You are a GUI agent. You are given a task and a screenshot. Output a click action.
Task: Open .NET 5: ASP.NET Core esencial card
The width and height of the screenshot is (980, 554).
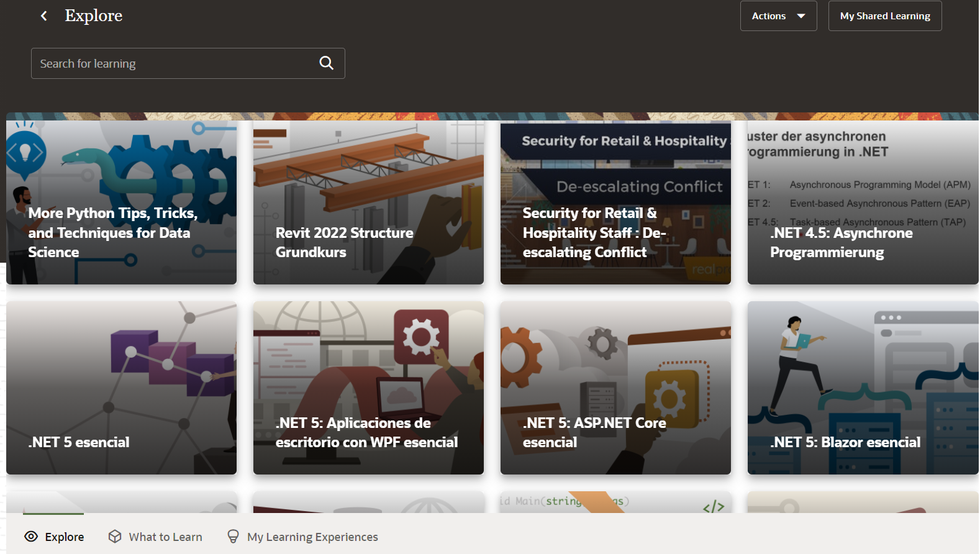click(x=615, y=388)
